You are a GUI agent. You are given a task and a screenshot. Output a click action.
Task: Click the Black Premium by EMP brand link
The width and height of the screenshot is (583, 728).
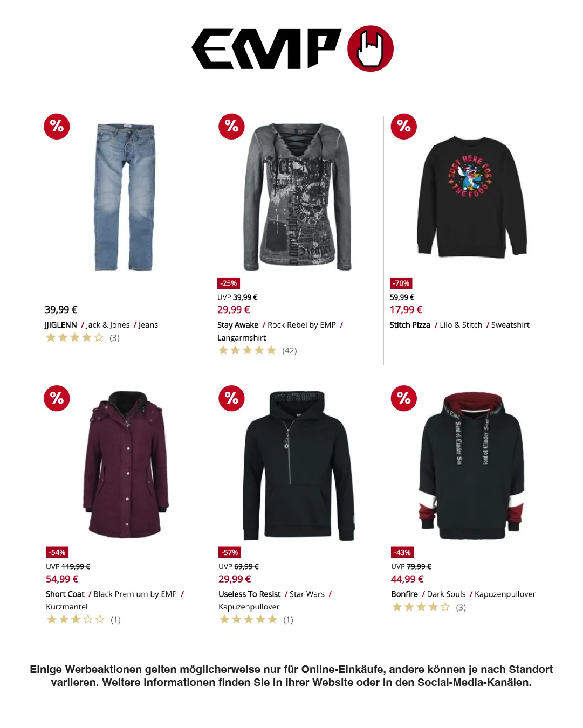[135, 594]
